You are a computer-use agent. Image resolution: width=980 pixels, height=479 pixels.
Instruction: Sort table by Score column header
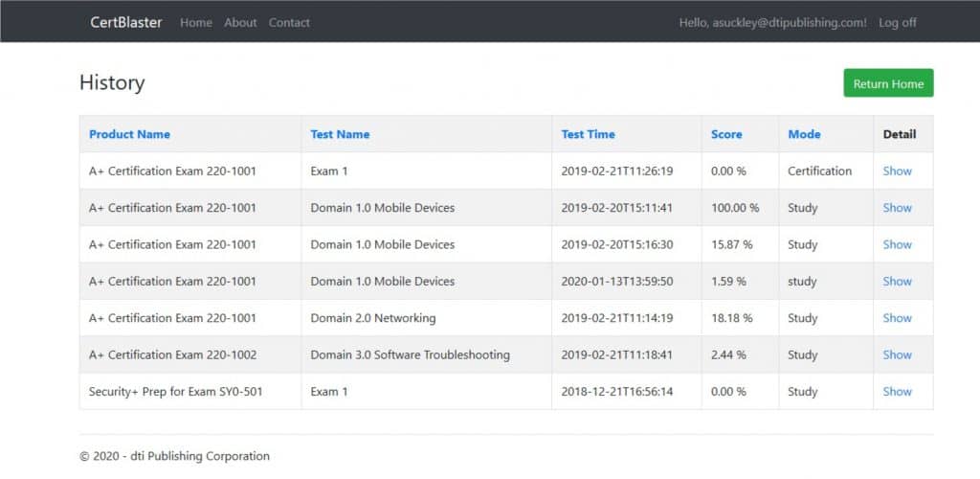[x=726, y=134]
